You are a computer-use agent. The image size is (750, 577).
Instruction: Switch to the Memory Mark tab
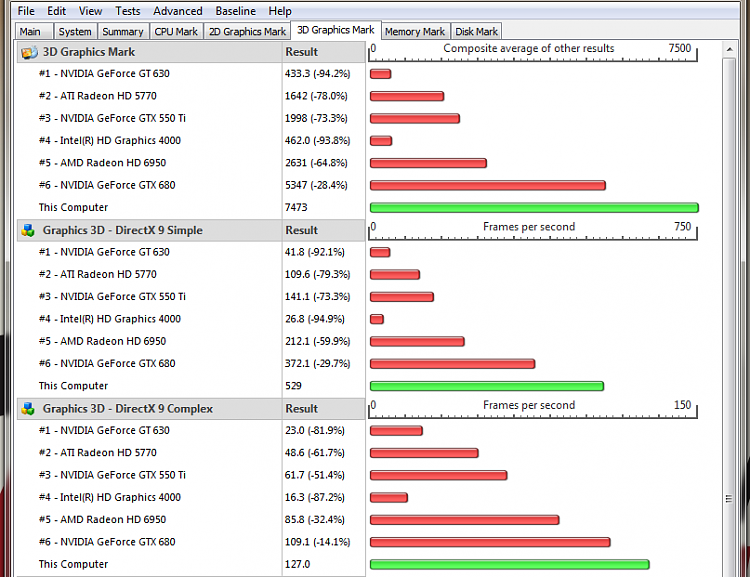pyautogui.click(x=415, y=32)
